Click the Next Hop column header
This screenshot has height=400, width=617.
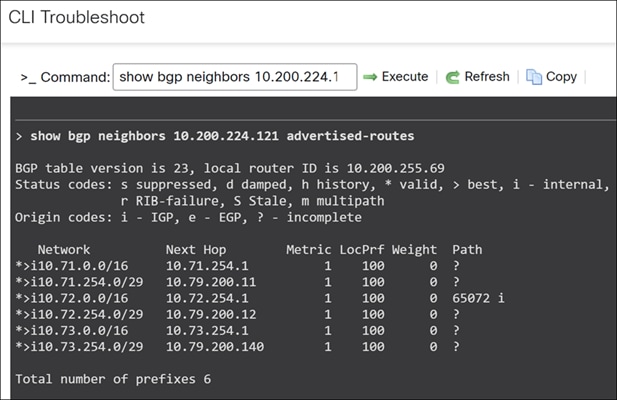pyautogui.click(x=195, y=249)
